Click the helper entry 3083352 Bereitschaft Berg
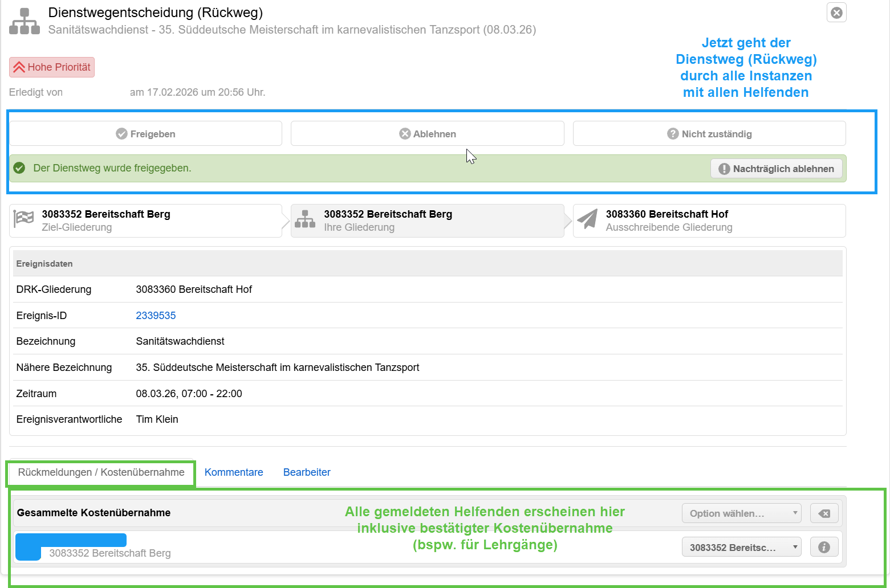The image size is (890, 588). (109, 553)
